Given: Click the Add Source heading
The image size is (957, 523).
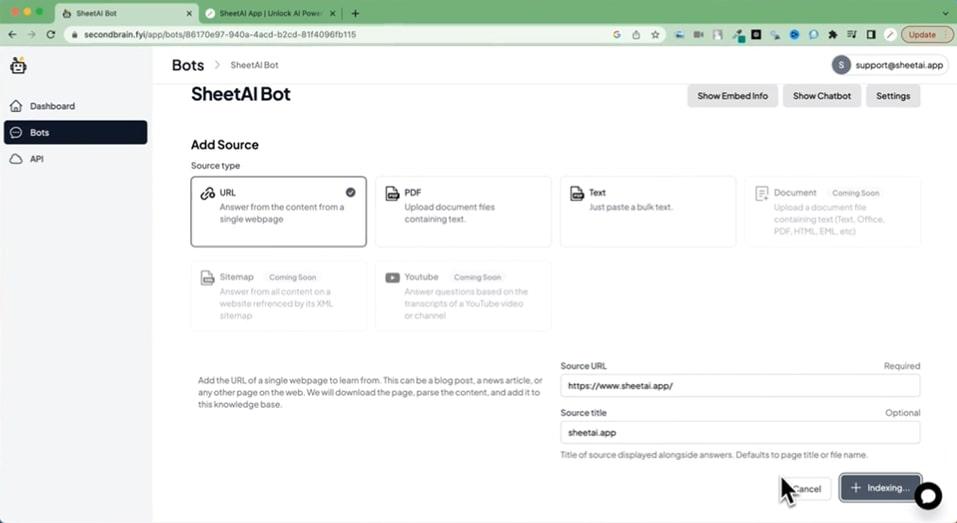Looking at the screenshot, I should (x=225, y=145).
